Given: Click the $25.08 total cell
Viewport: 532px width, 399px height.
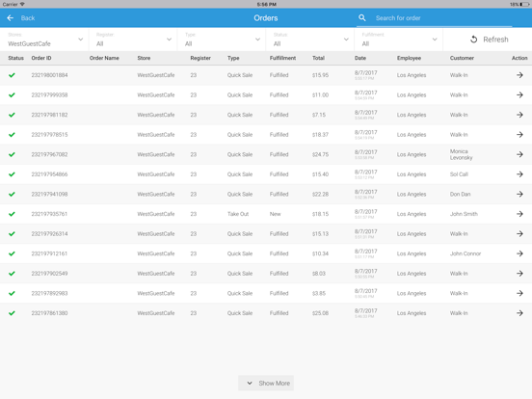Looking at the screenshot, I should pos(320,313).
